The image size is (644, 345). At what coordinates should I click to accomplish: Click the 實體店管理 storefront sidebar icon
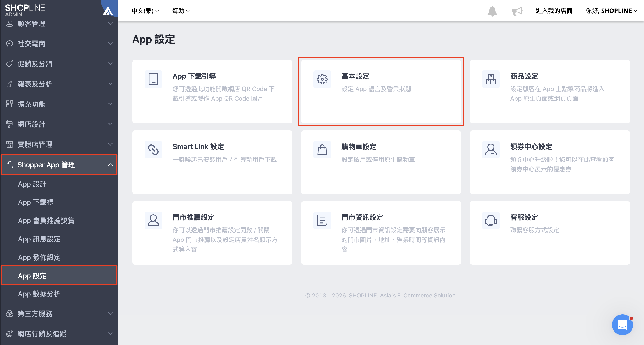[9, 144]
